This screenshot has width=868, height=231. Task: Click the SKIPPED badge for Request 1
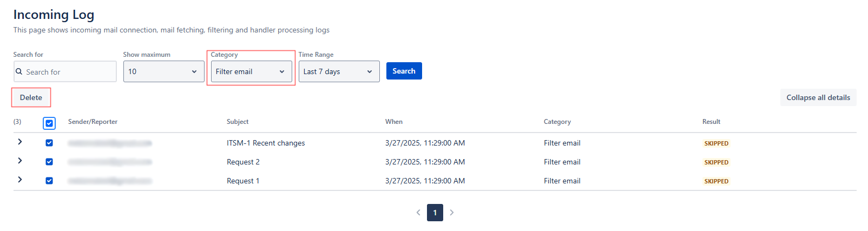click(716, 181)
